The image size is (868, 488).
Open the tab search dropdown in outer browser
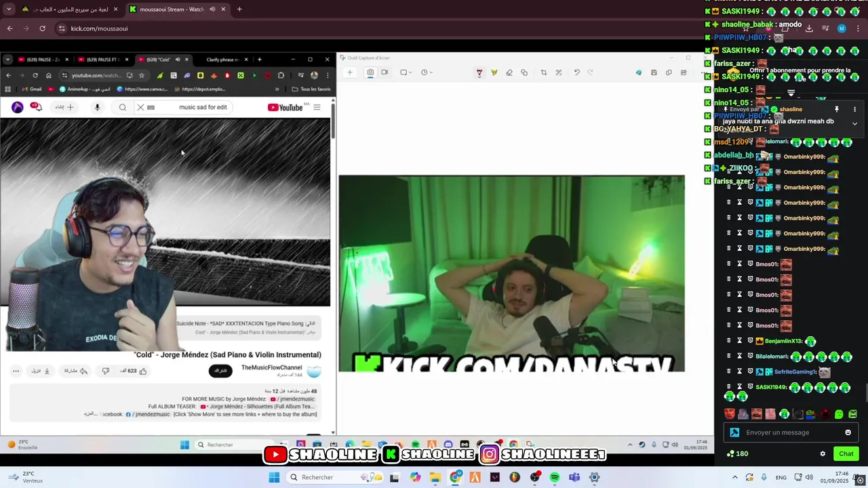coord(9,9)
